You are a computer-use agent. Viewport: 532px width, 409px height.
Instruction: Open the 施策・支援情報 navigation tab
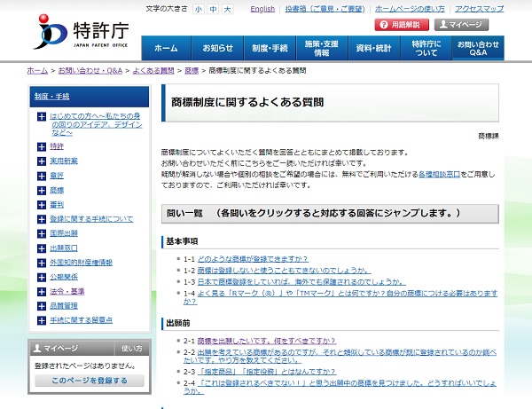[x=322, y=48]
